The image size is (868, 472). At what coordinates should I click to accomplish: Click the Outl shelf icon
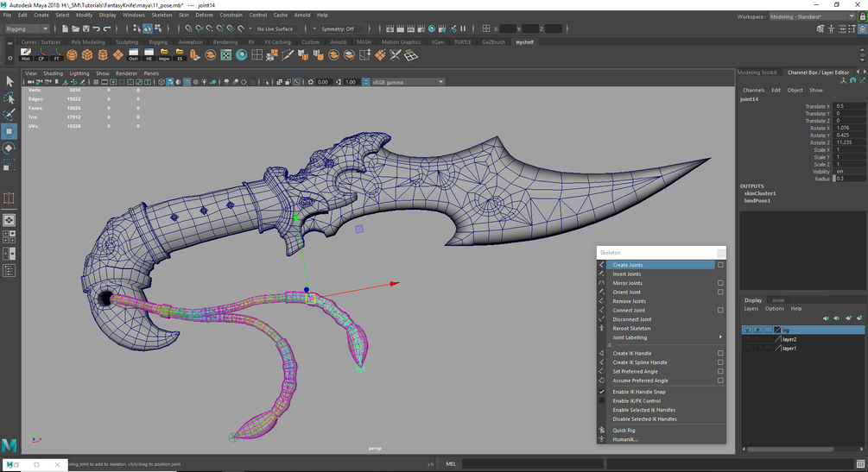tap(133, 55)
